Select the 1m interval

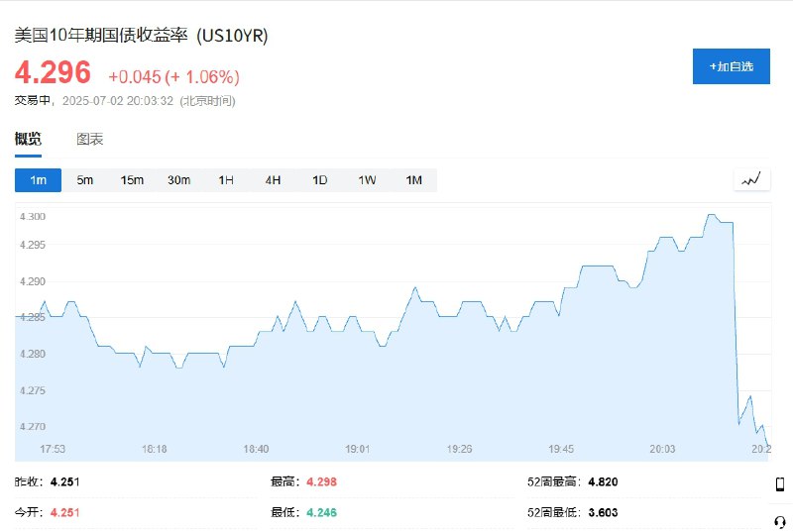38,180
